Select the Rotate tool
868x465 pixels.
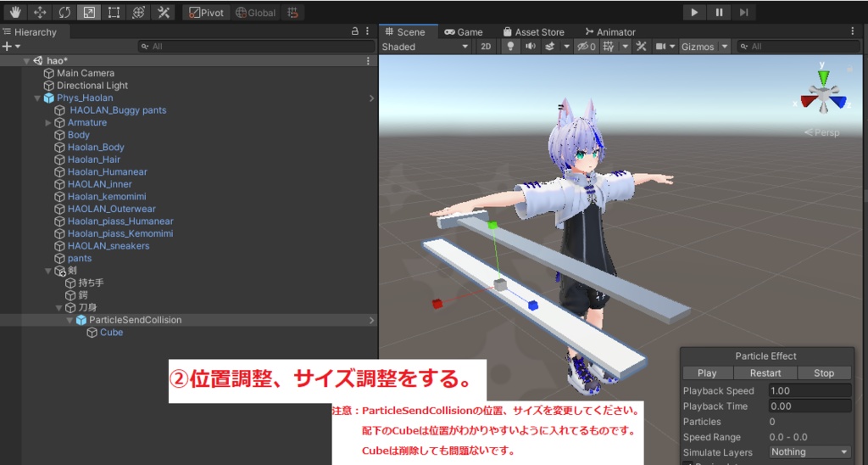click(x=64, y=12)
